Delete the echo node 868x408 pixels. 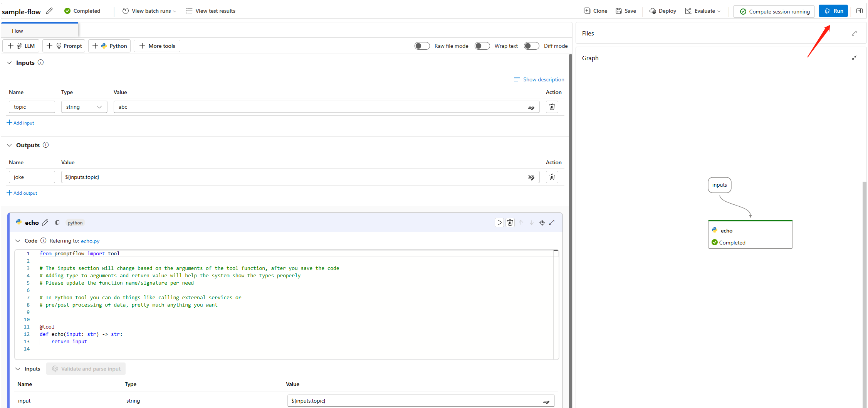(x=510, y=223)
